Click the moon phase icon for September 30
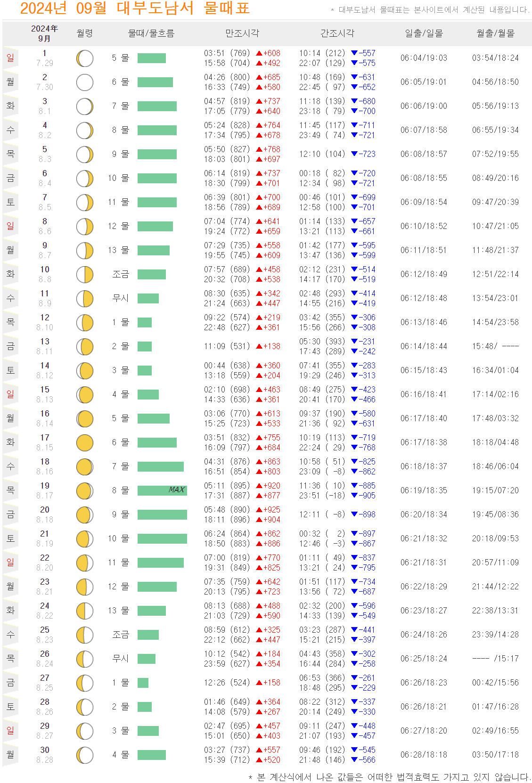 pos(85,755)
